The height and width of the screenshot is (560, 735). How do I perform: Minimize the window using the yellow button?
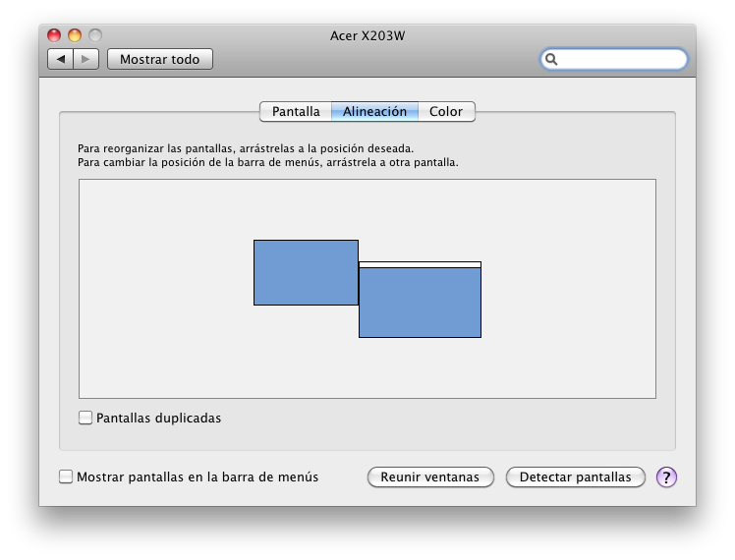75,35
